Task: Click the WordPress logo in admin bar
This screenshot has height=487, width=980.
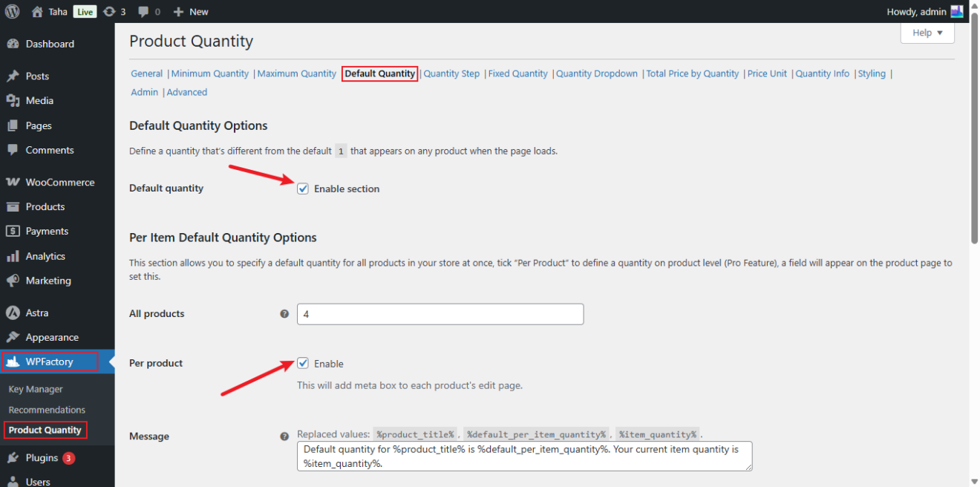Action: pos(12,11)
